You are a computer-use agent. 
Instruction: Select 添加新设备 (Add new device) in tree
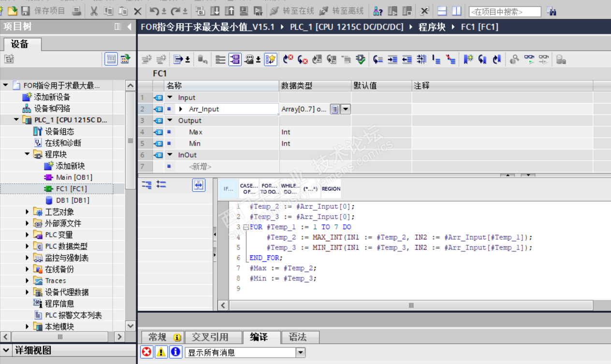click(x=52, y=97)
